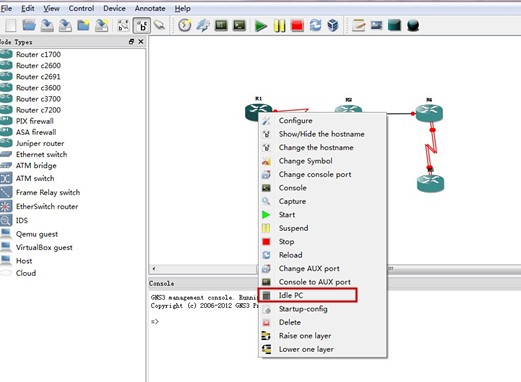
Task: Click the New blank project toolbar icon
Action: click(x=11, y=25)
